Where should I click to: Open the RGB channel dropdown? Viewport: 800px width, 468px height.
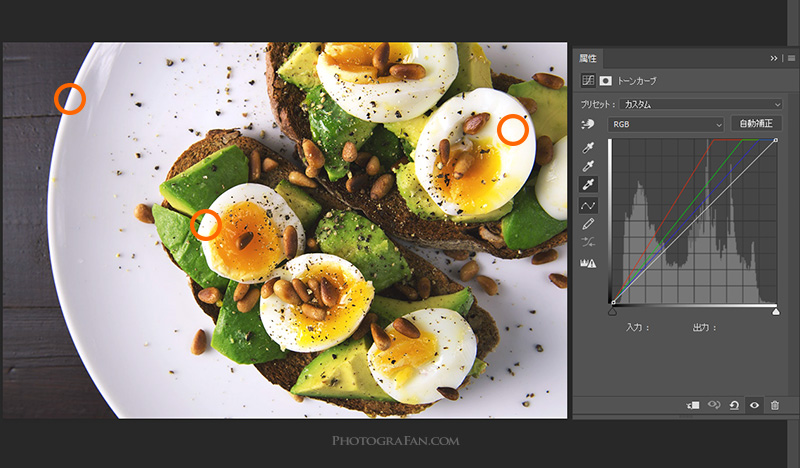(x=666, y=124)
